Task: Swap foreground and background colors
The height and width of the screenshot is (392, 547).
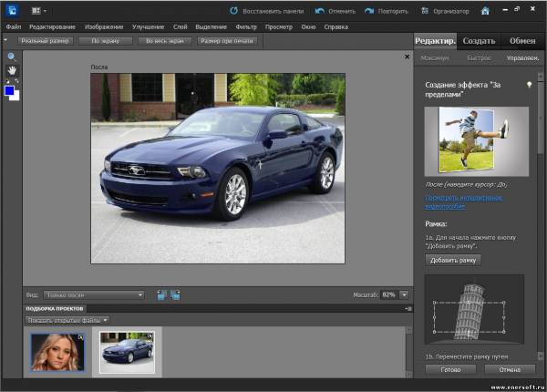Action: [x=16, y=81]
